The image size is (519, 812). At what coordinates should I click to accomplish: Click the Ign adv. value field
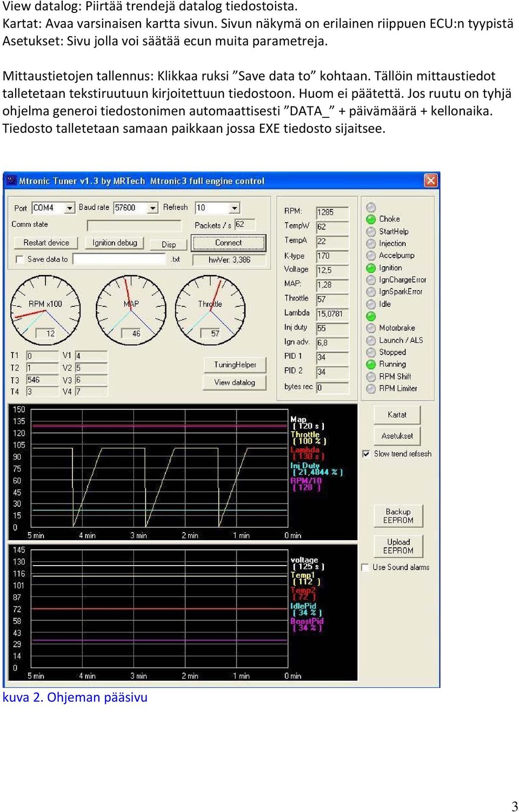point(332,343)
